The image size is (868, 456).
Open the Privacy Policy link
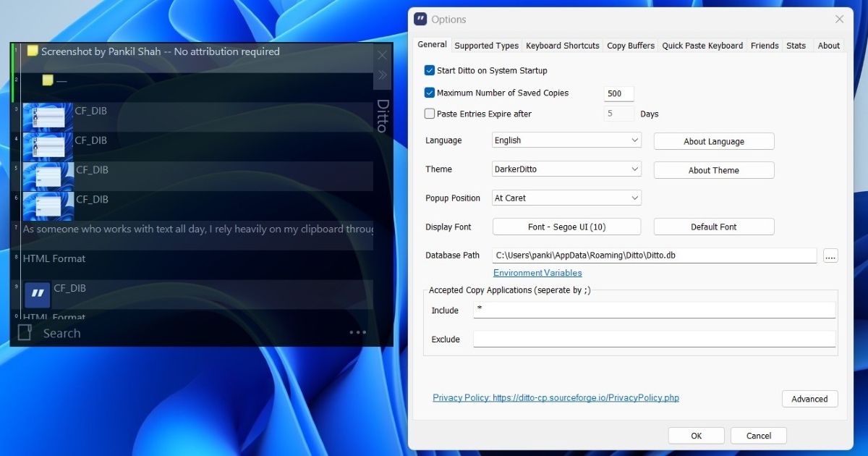(x=555, y=397)
